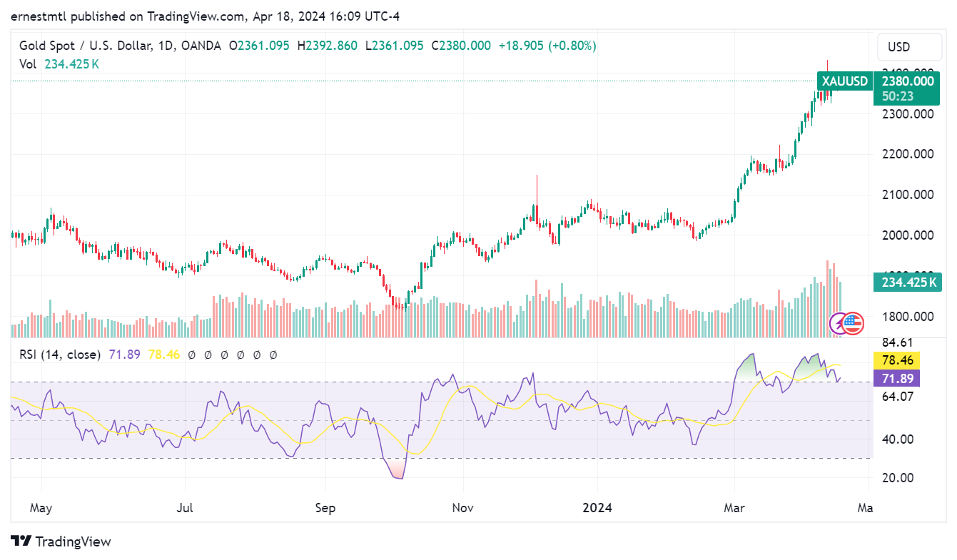Viewport: 957px width, 560px height.
Task: Click the high value H2392.860
Action: click(328, 46)
